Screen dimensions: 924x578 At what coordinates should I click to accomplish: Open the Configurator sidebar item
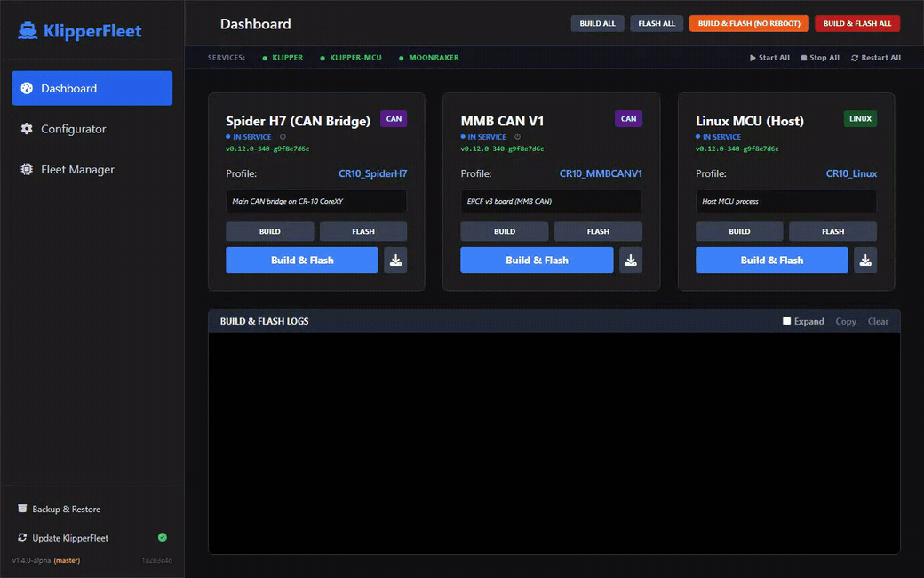point(92,129)
